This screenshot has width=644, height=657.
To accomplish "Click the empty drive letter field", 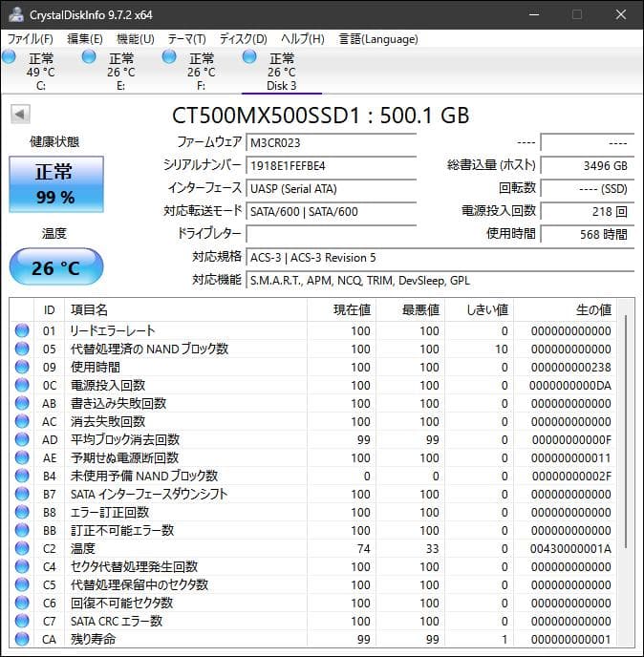I will 332,234.
